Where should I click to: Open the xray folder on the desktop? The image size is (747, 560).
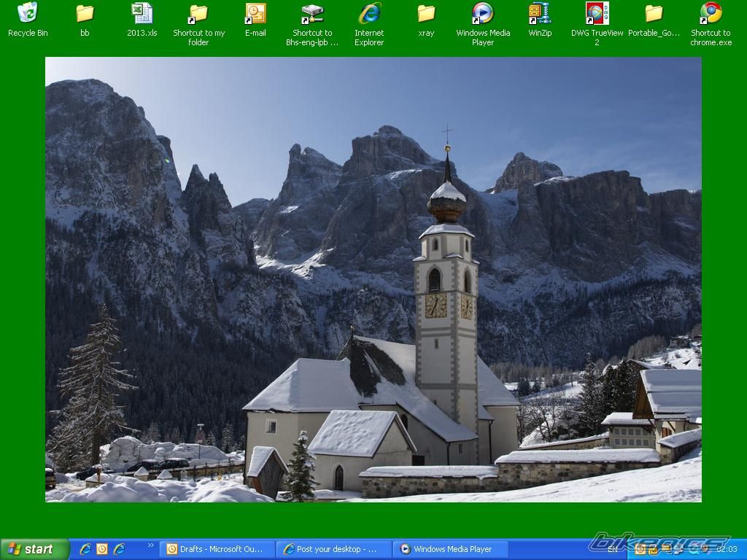point(426,13)
